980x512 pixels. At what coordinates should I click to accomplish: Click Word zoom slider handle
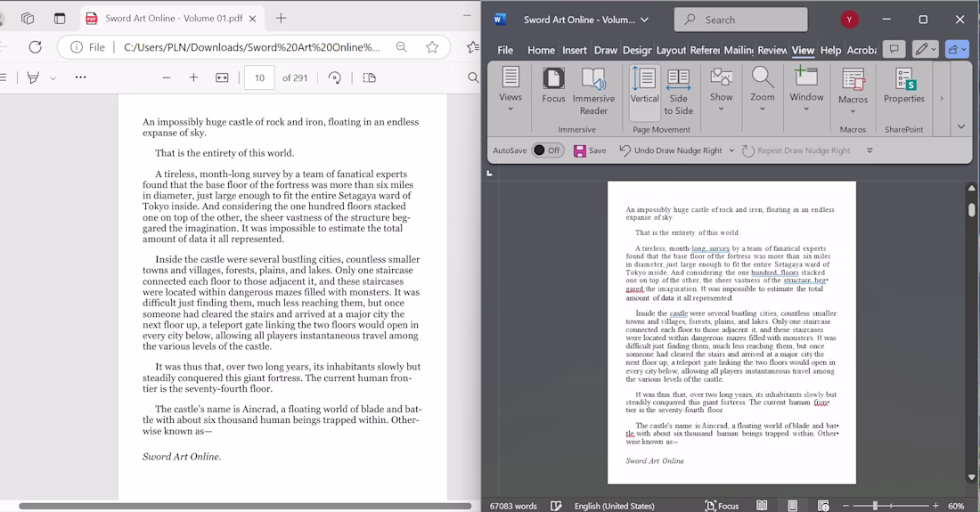[875, 506]
